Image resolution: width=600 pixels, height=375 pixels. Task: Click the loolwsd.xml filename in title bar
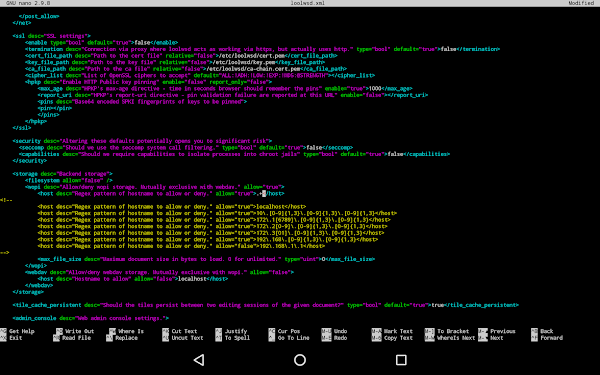pyautogui.click(x=308, y=3)
